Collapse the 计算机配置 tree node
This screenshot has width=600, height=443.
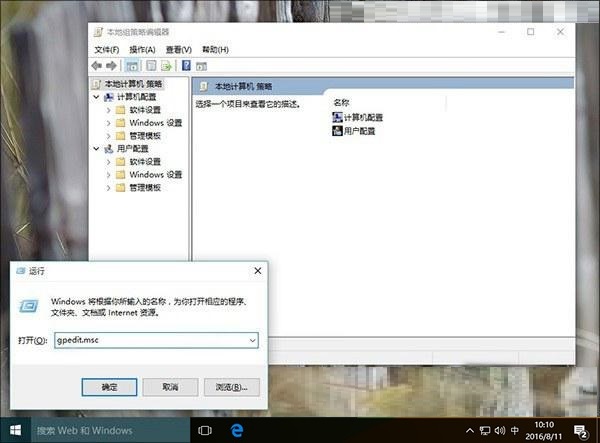96,97
